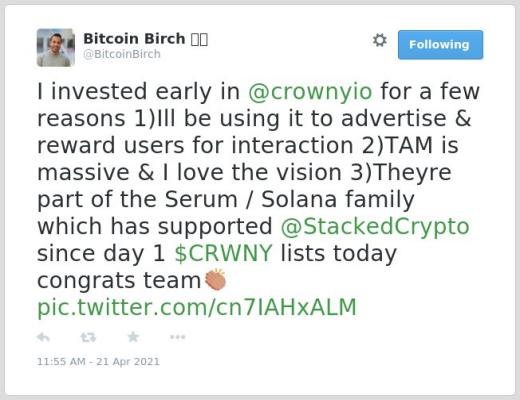This screenshot has width=520, height=400.
Task: Retweet using the retweet icon
Action: 88,337
